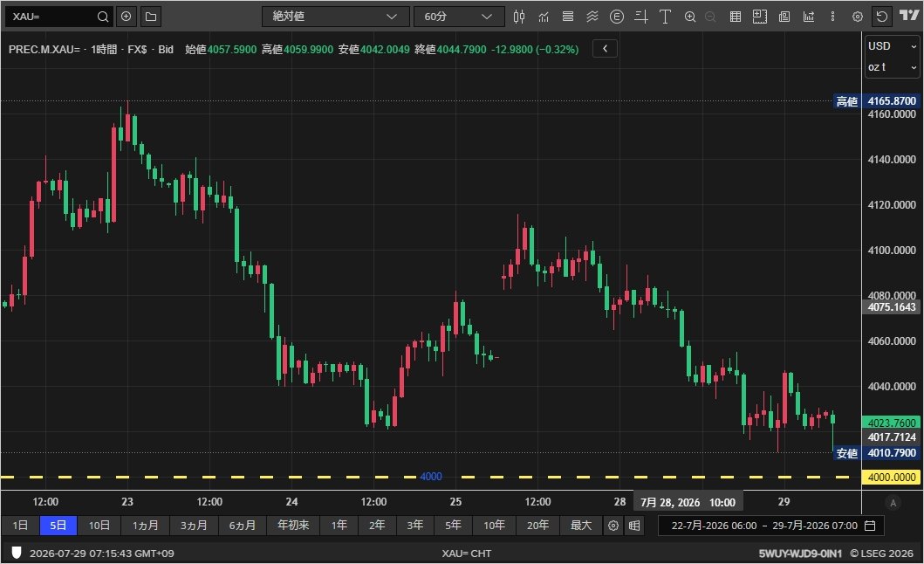Click the 4017.7124 price label
The image size is (924, 564).
click(x=892, y=437)
